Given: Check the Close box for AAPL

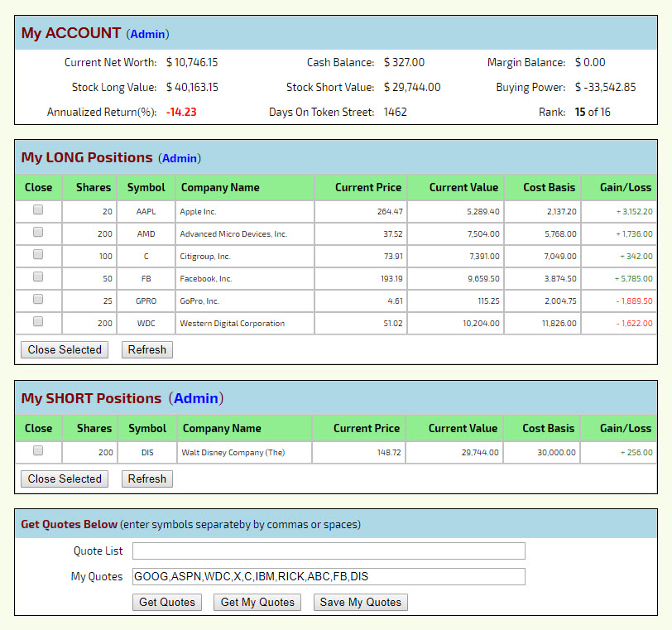Looking at the screenshot, I should pyautogui.click(x=38, y=210).
